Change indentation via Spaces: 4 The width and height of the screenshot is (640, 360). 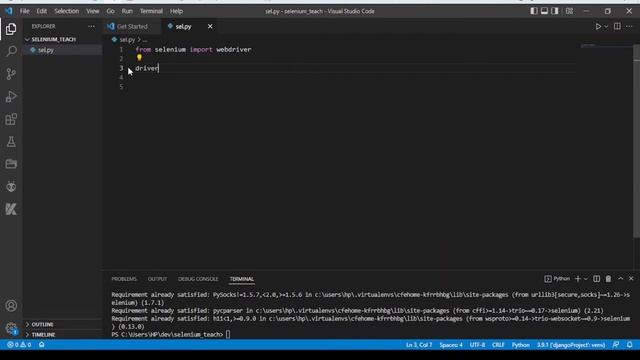451,345
